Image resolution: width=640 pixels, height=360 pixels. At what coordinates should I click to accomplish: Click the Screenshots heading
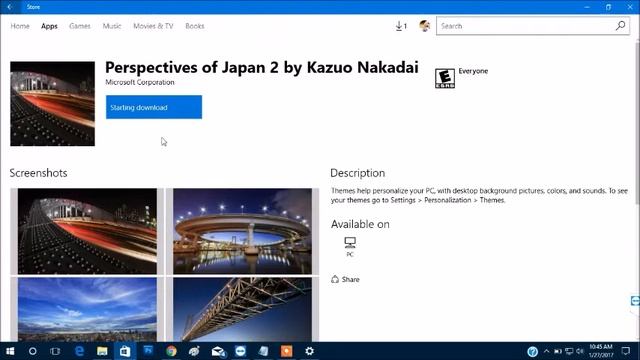(38, 173)
